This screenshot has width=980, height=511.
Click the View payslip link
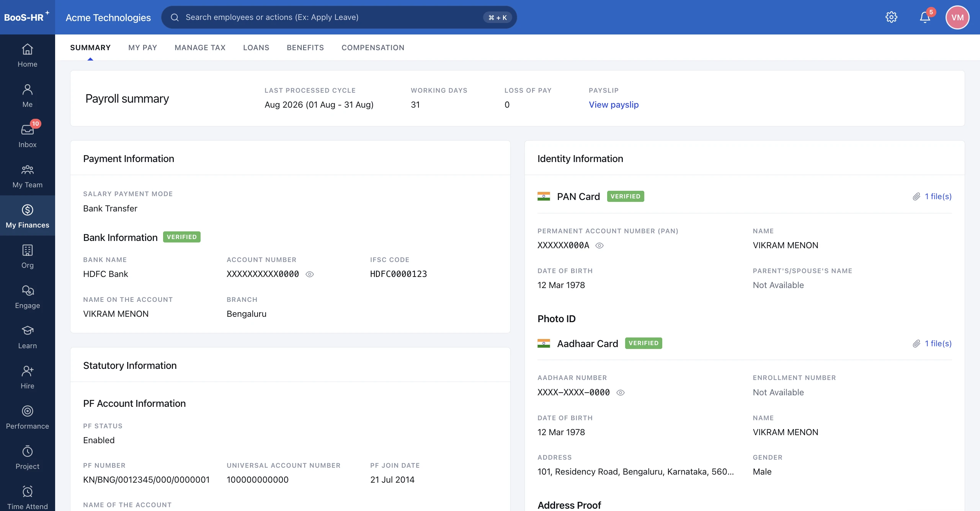(614, 105)
